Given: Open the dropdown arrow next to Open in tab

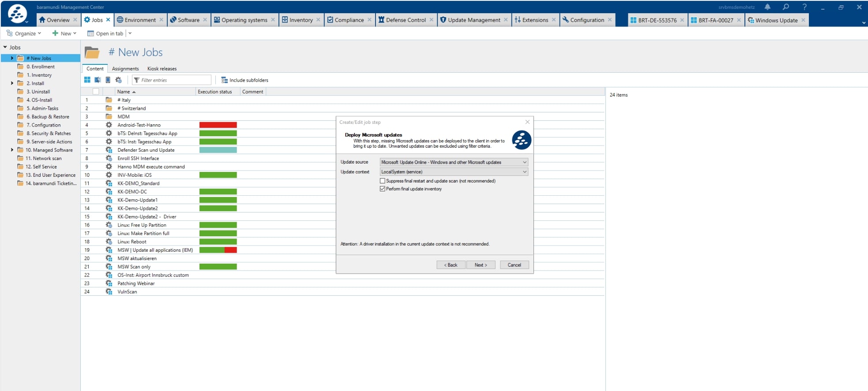Looking at the screenshot, I should 130,34.
